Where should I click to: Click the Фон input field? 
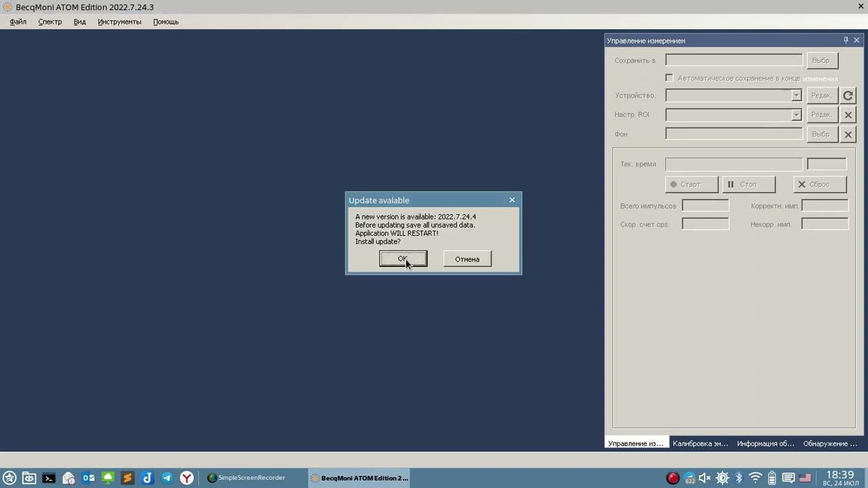tap(734, 134)
